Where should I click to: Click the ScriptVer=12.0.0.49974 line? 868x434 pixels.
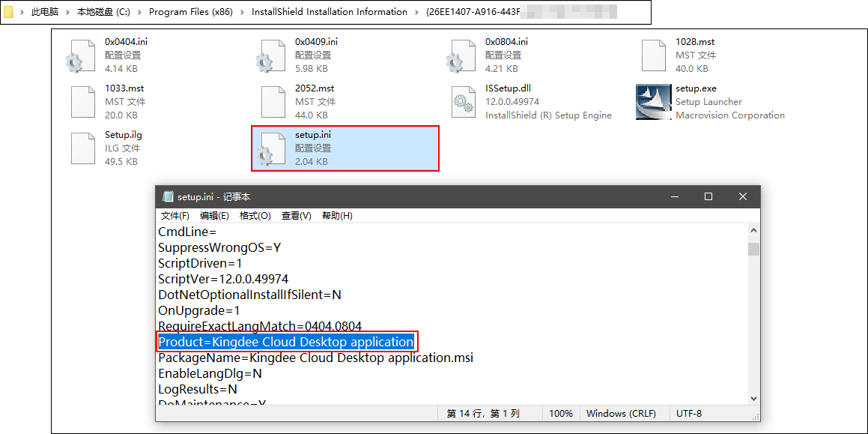(x=224, y=279)
